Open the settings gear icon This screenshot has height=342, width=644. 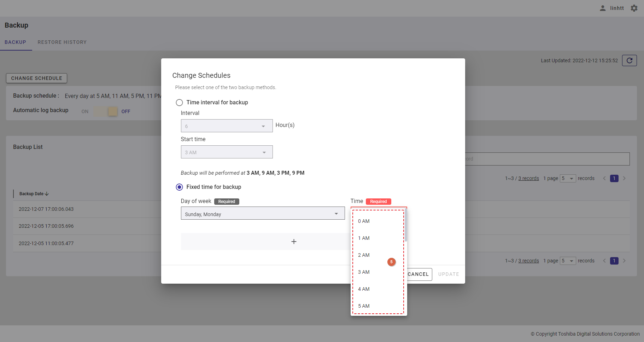click(634, 8)
